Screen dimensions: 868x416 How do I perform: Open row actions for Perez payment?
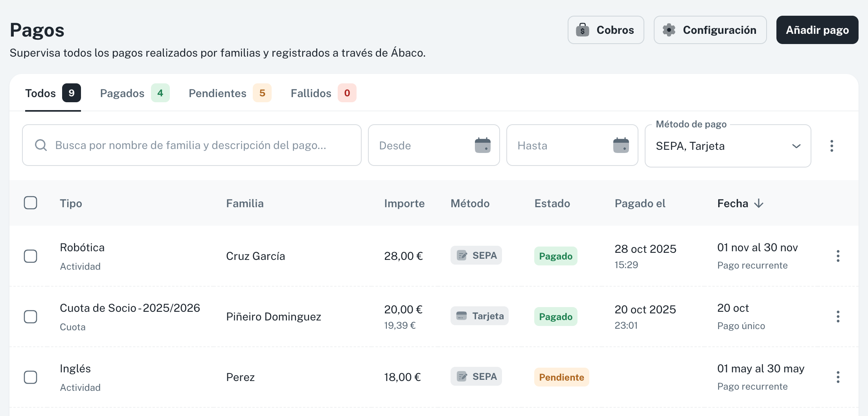838,377
